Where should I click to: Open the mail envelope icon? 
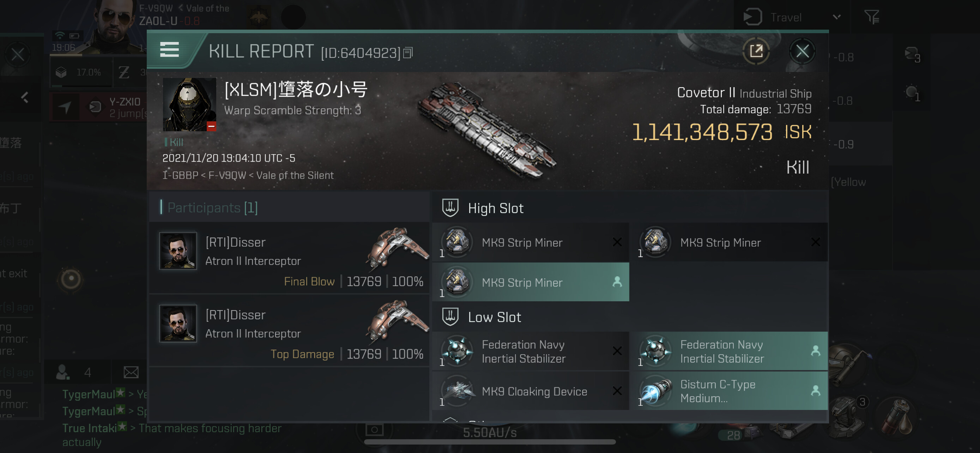pos(131,372)
